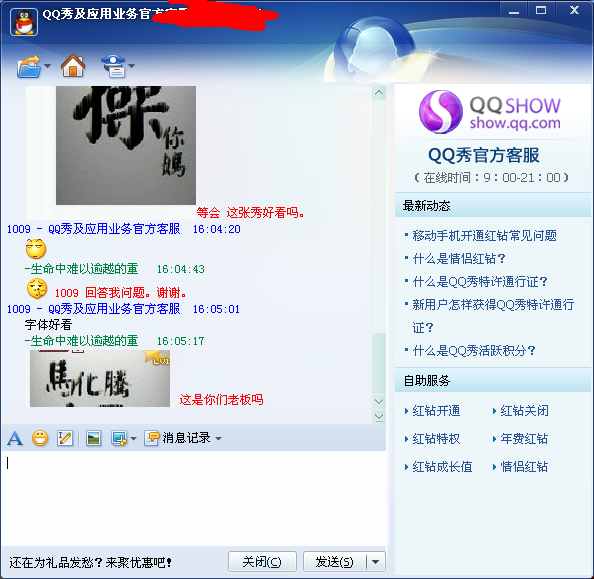Open 移动手机开通红钻常见问题 link
The height and width of the screenshot is (579, 594).
484,236
